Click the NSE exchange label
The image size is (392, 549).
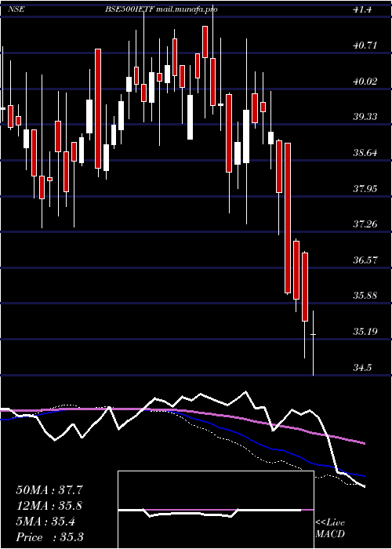click(x=16, y=9)
